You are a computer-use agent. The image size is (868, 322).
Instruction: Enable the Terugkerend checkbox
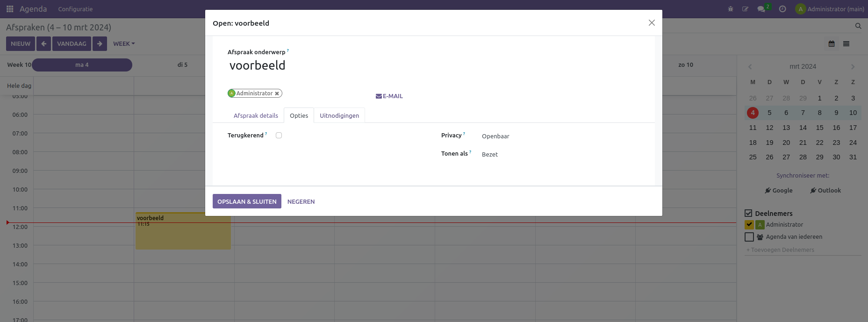[279, 136]
